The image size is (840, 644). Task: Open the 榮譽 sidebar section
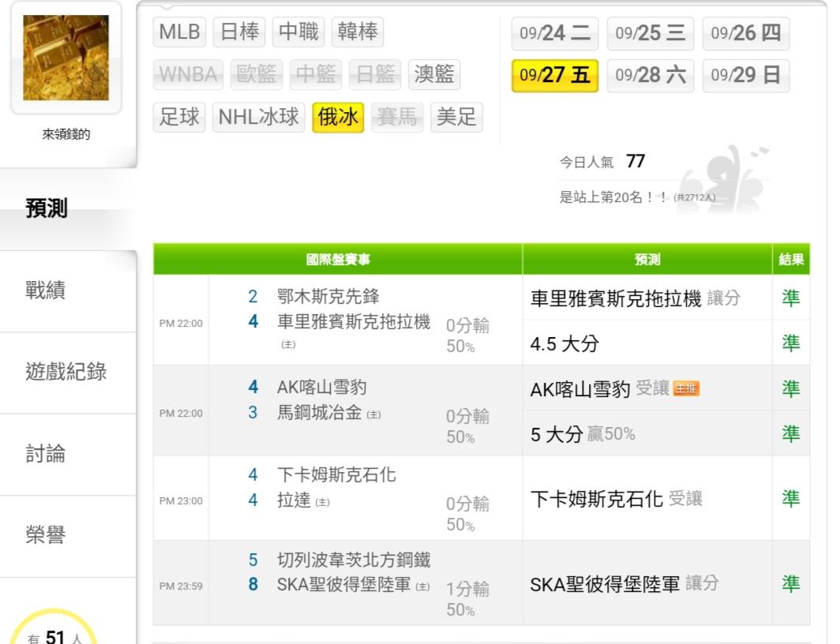[x=68, y=536]
